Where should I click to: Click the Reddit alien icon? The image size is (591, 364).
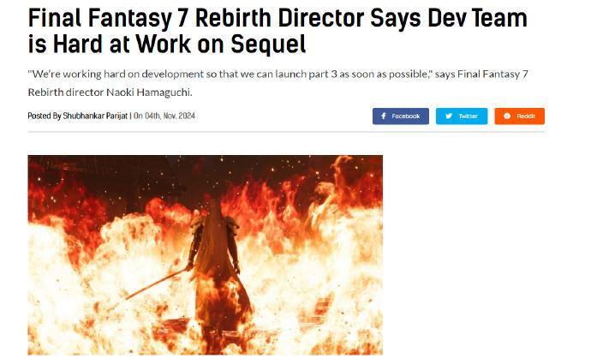point(507,116)
